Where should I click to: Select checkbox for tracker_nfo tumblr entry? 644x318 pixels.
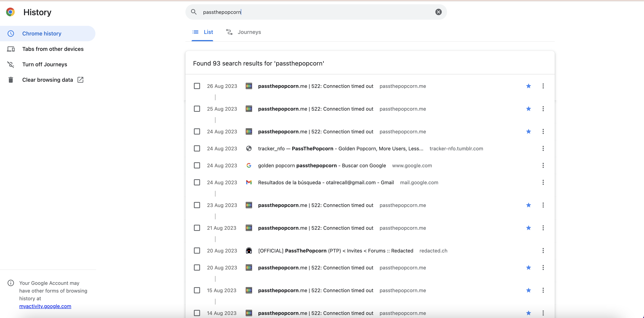pyautogui.click(x=197, y=148)
